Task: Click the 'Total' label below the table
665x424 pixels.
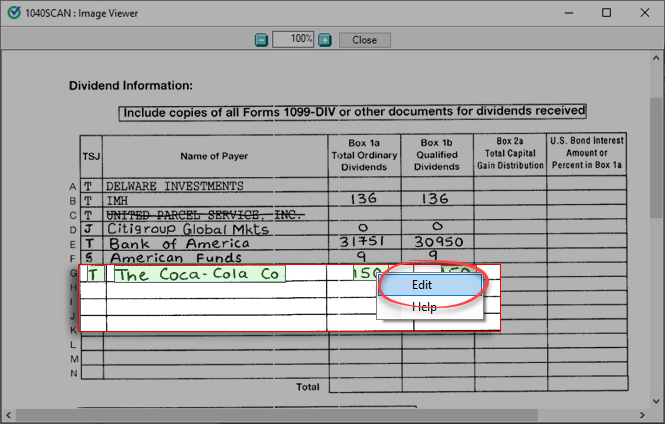Action: pos(307,387)
